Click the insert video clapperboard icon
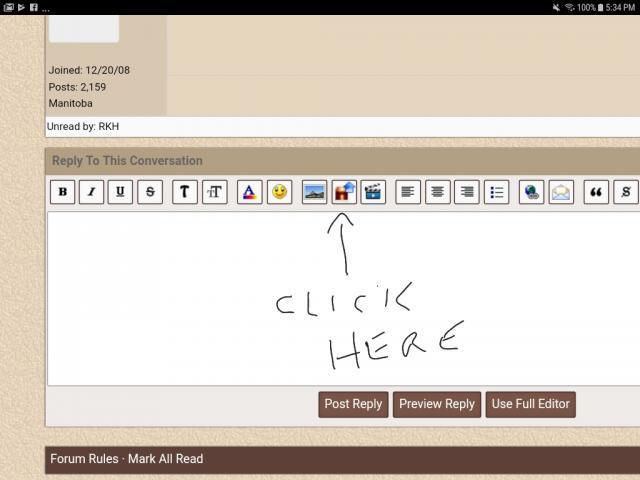The width and height of the screenshot is (640, 480). coord(373,192)
